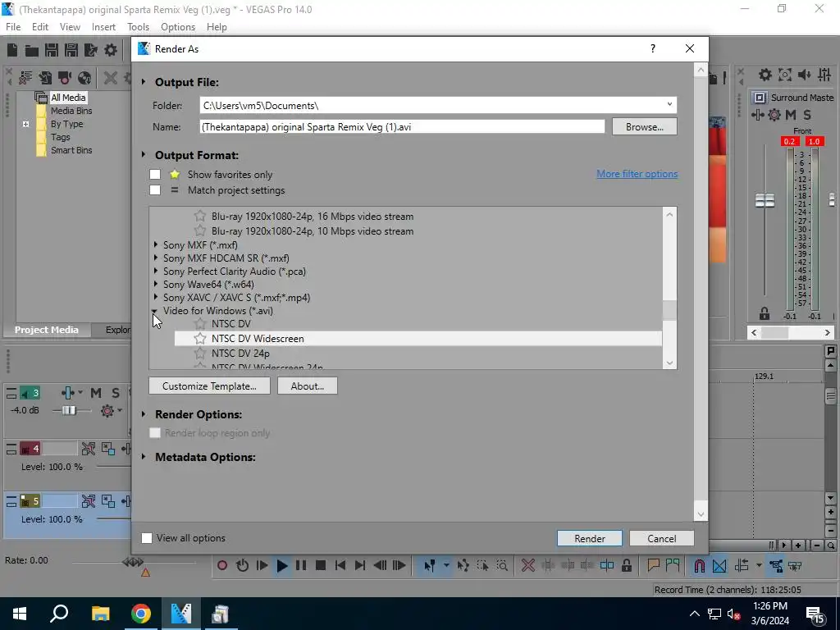Expand Sony Wave64 (*.w64) format group
This screenshot has width=840, height=630.
tap(155, 284)
